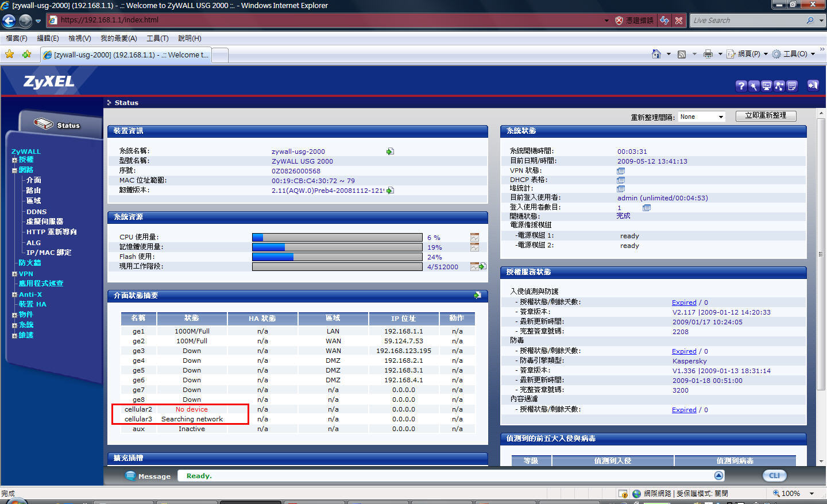Open the reference document icon
This screenshot has height=504, width=827.
[x=791, y=86]
